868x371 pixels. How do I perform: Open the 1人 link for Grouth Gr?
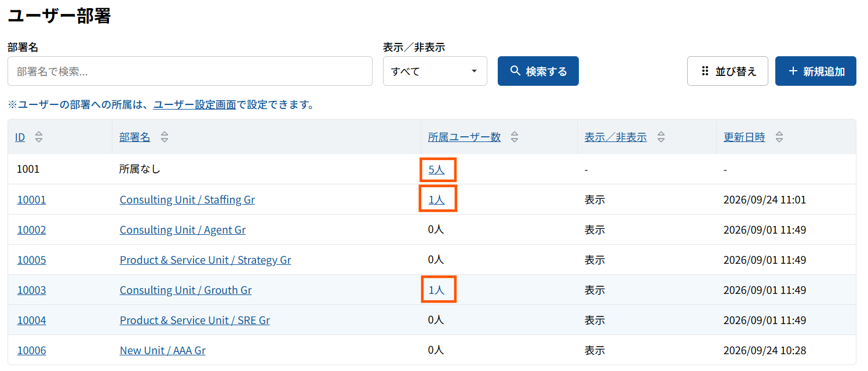click(436, 290)
